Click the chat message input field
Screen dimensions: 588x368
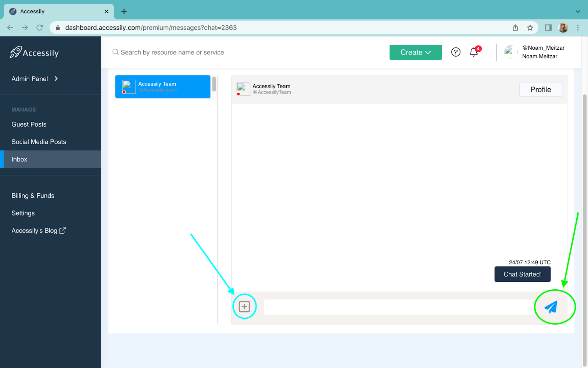[399, 307]
